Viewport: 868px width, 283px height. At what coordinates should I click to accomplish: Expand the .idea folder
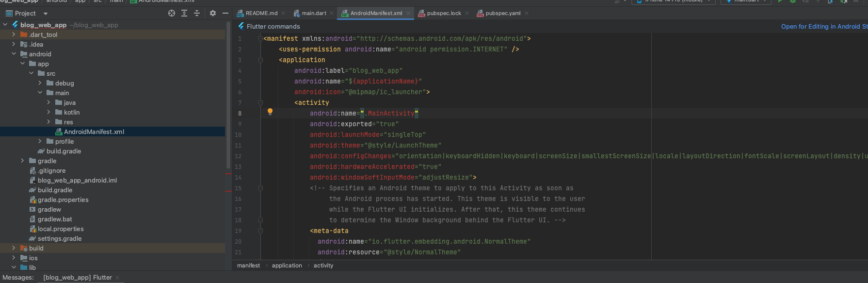click(x=14, y=44)
